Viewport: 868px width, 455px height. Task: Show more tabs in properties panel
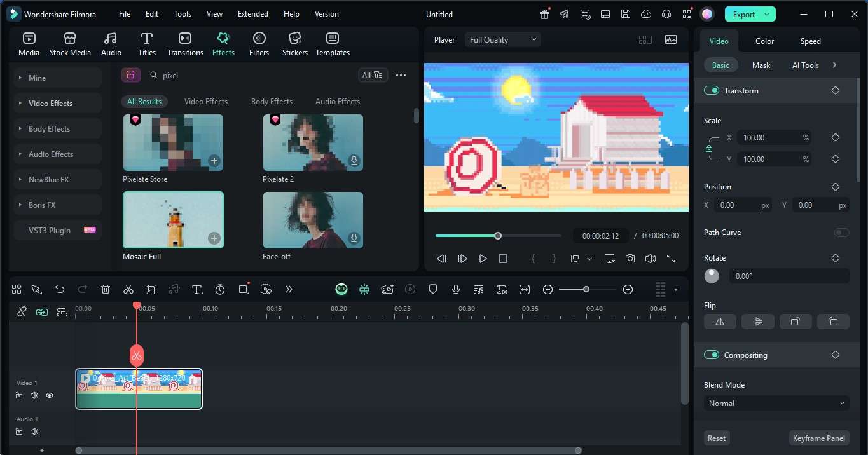(x=834, y=65)
